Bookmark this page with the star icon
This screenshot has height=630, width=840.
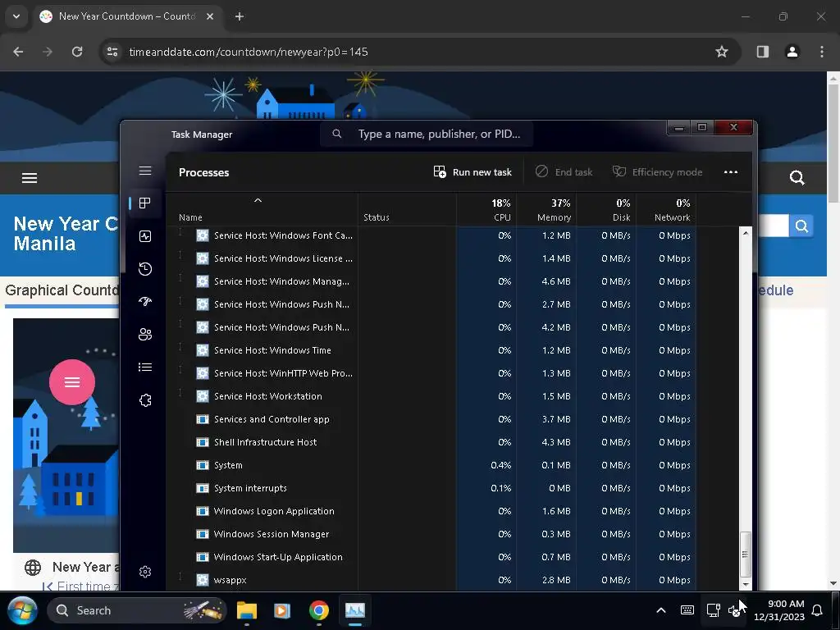click(722, 52)
